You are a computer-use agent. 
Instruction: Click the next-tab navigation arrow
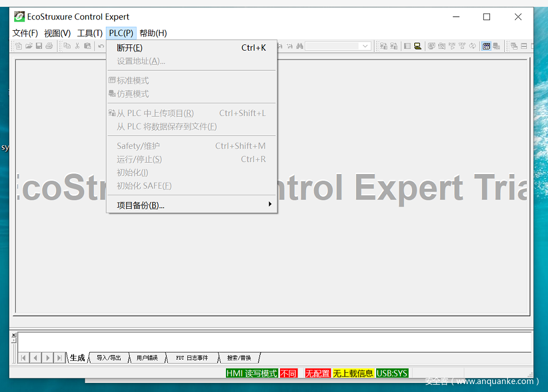(x=48, y=358)
